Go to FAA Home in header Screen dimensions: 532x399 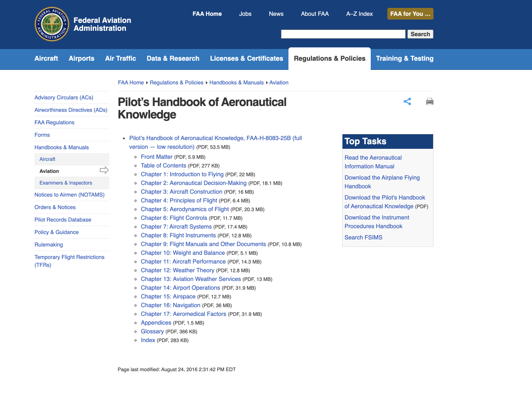click(x=207, y=14)
